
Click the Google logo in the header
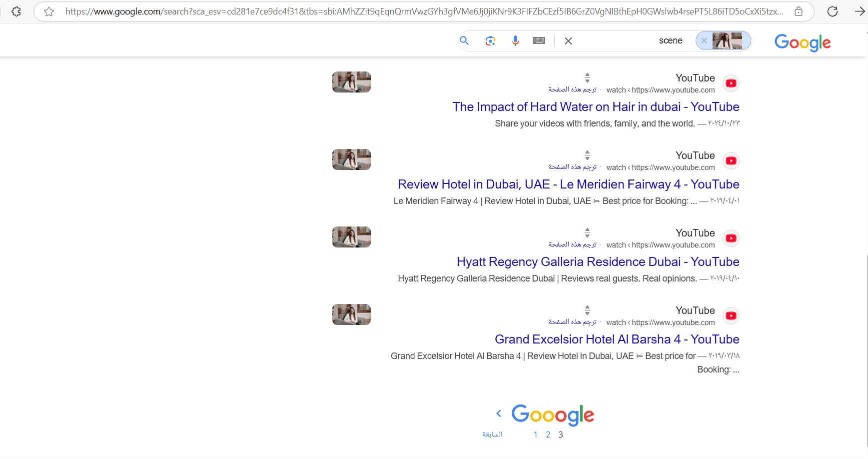(803, 42)
